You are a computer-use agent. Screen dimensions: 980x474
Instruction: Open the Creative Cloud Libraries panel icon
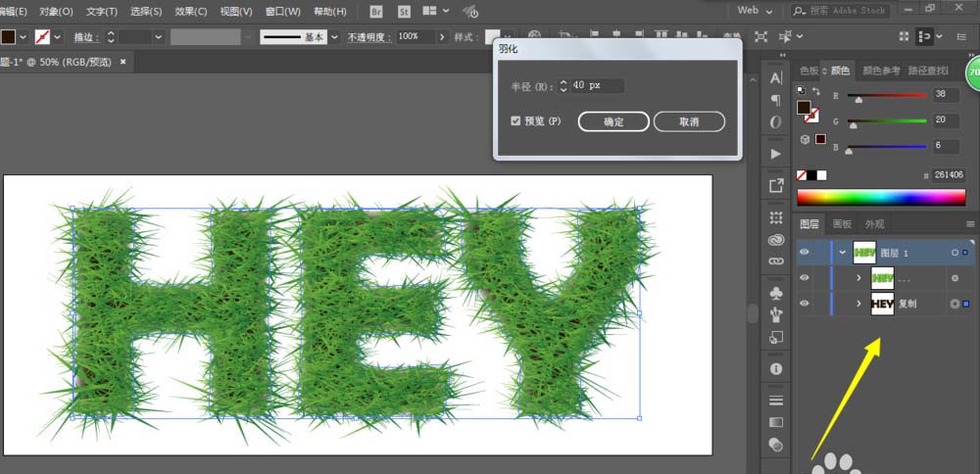coord(775,240)
